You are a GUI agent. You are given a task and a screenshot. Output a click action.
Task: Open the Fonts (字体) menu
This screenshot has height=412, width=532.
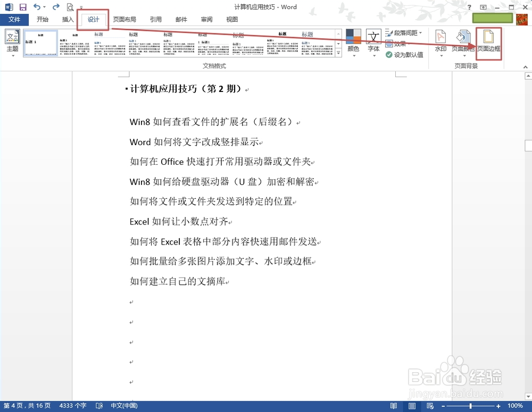click(373, 43)
